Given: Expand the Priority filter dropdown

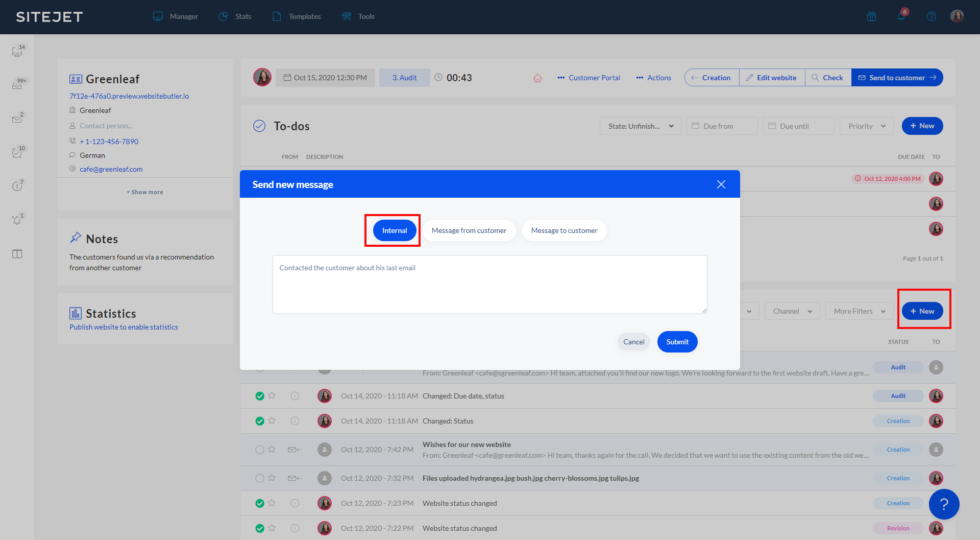Looking at the screenshot, I should point(866,126).
